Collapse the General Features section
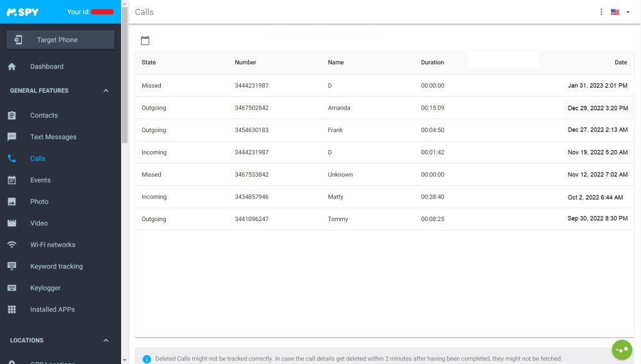 (106, 91)
